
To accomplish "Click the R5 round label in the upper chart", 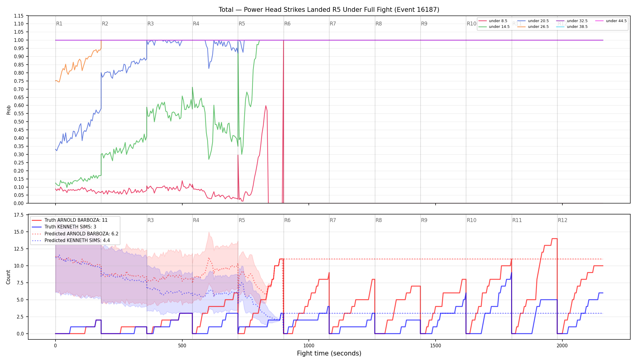I will pyautogui.click(x=242, y=24).
